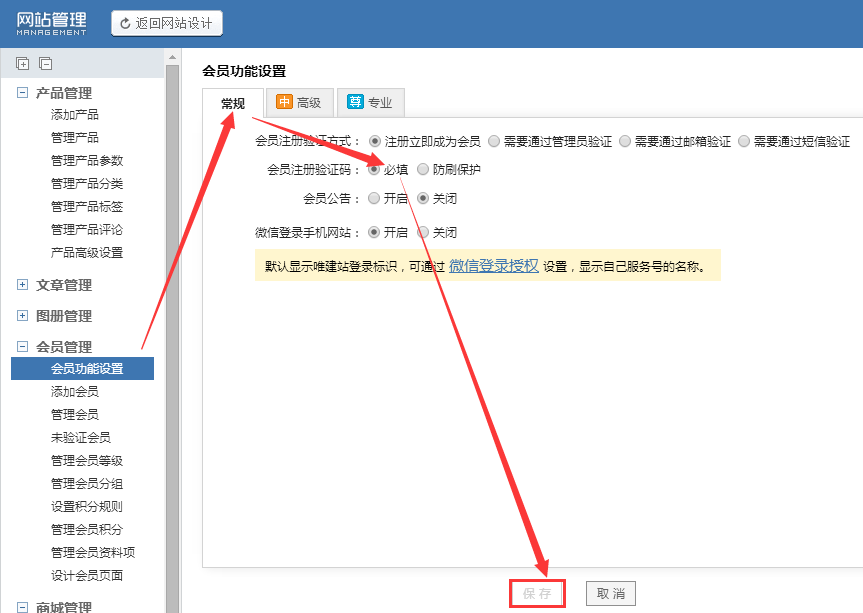Open 设置积分规则 in the sidebar
This screenshot has height=613, width=863.
point(87,507)
